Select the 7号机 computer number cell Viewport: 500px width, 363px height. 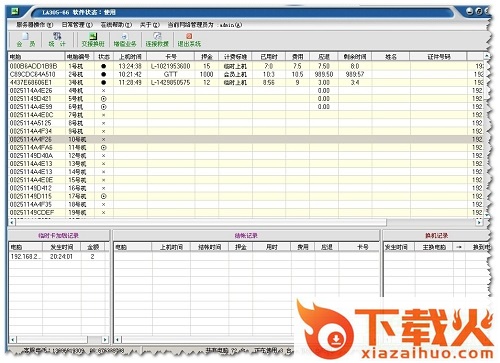coord(79,115)
